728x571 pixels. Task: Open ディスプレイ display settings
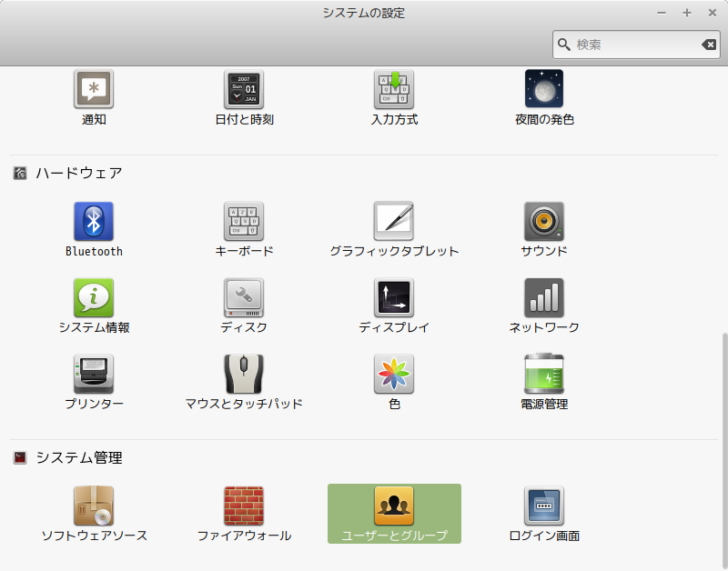coord(394,306)
